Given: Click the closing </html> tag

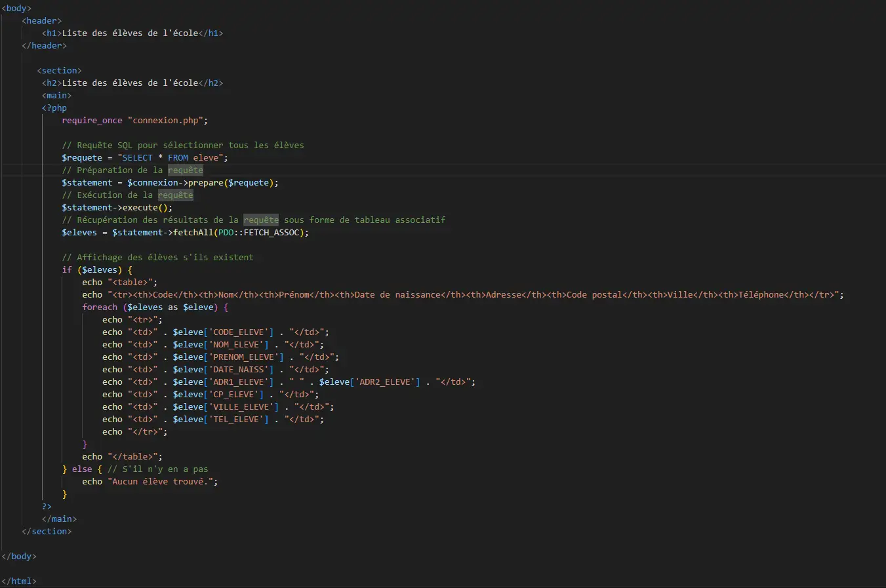Looking at the screenshot, I should (19, 581).
